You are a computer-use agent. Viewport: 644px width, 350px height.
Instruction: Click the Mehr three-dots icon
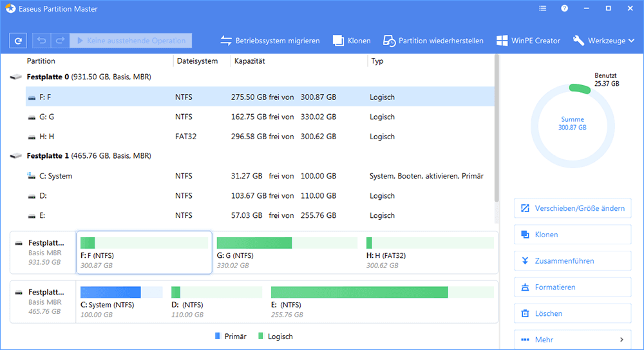tap(525, 340)
